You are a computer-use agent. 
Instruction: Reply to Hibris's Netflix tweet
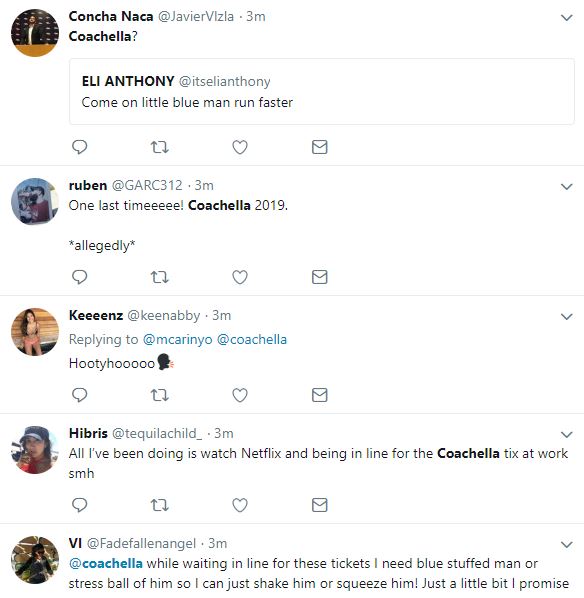80,505
